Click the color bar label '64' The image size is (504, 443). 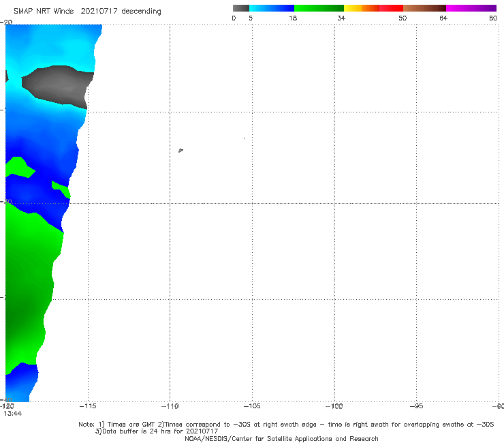point(443,18)
